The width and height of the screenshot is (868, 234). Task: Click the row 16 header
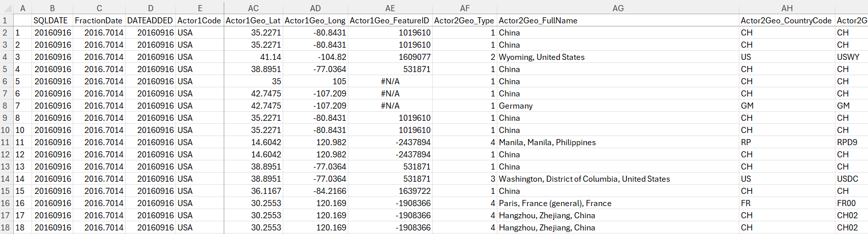point(6,204)
